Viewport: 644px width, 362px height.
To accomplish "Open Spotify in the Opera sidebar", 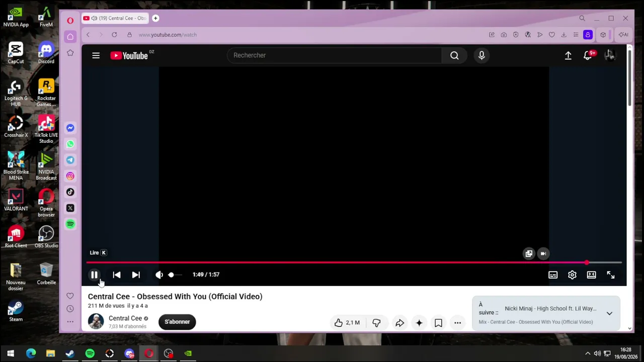I will [70, 224].
